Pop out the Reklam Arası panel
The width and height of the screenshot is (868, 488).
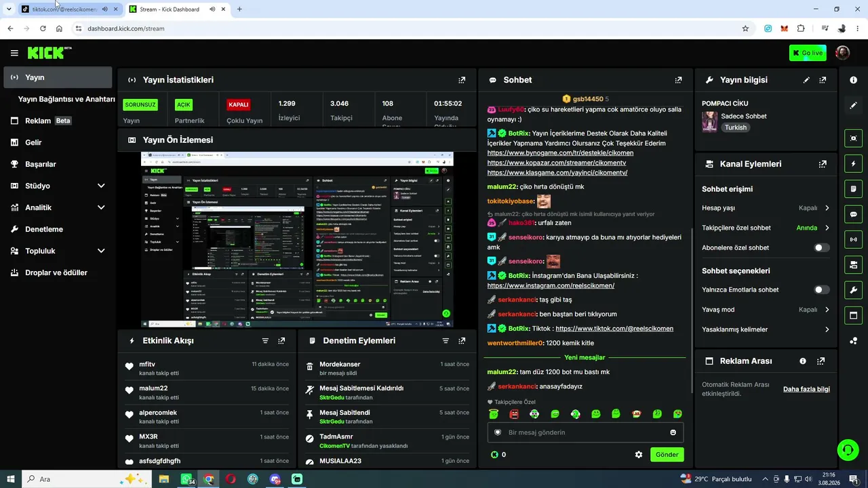821,361
